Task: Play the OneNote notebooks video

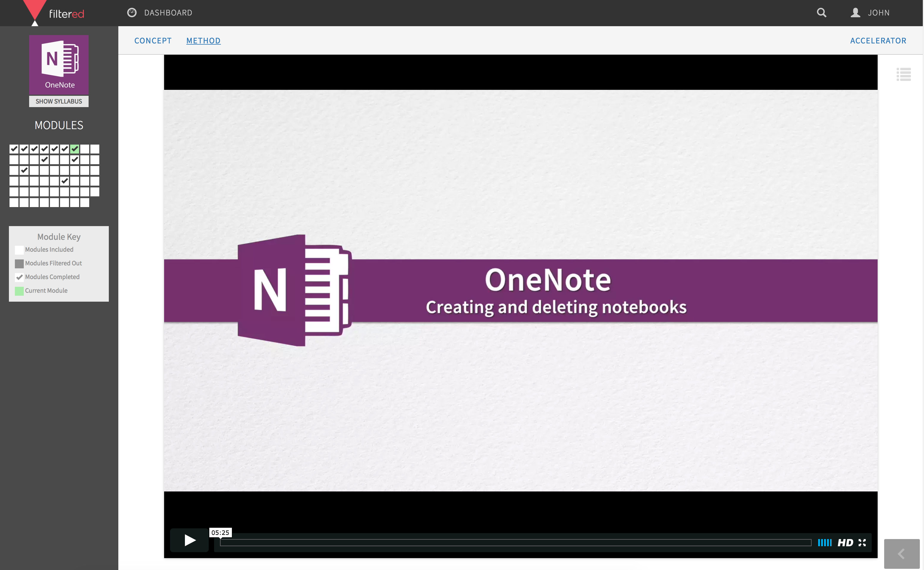Action: tap(189, 540)
